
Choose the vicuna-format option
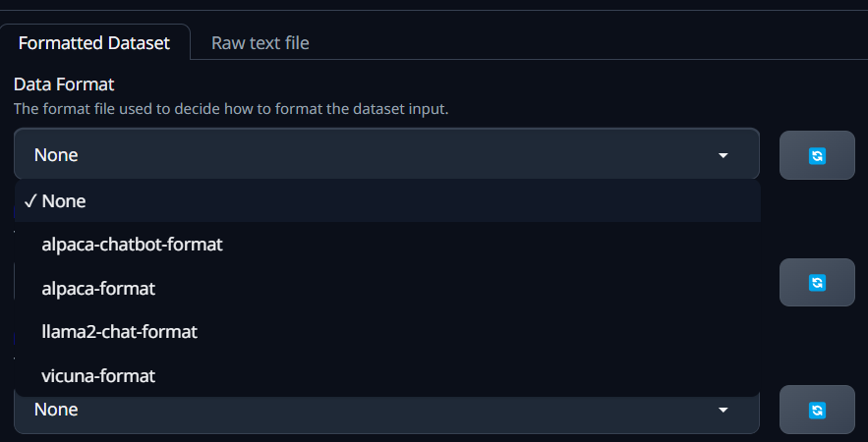(x=98, y=375)
